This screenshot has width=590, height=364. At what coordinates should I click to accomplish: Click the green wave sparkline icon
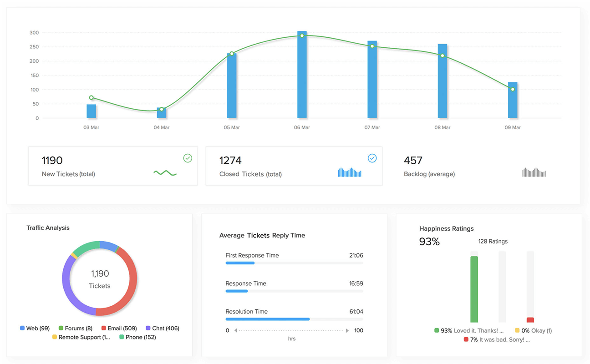(x=165, y=173)
